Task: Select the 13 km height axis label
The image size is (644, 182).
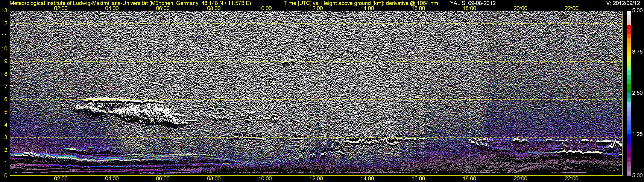Action: tap(5, 10)
